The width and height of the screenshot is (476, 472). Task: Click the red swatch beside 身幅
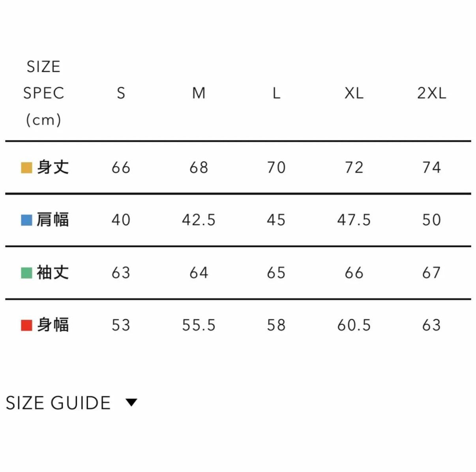(x=26, y=325)
